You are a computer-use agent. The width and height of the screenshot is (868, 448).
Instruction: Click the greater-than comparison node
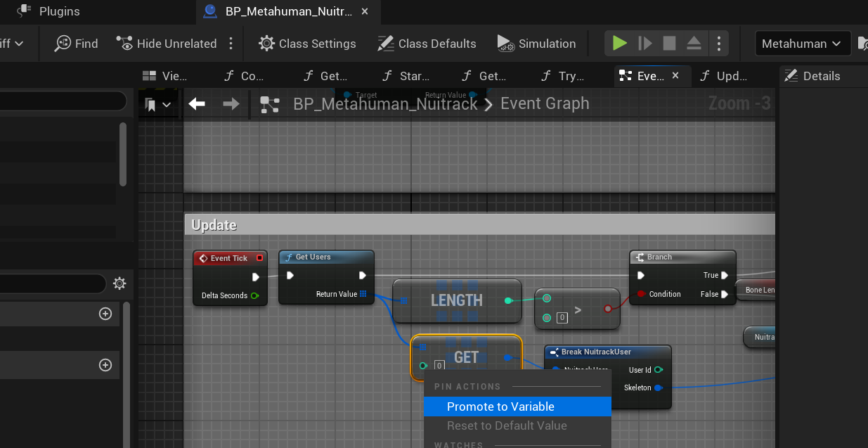tap(578, 309)
